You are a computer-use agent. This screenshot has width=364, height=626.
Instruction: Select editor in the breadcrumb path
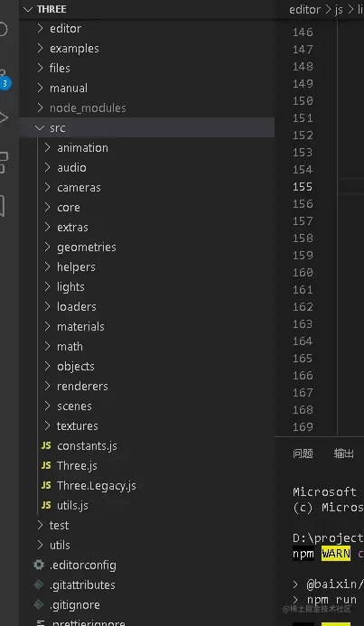[305, 10]
